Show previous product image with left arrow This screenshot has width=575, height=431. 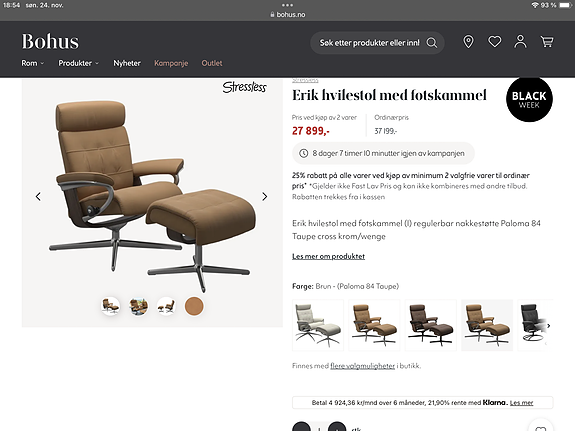click(38, 197)
